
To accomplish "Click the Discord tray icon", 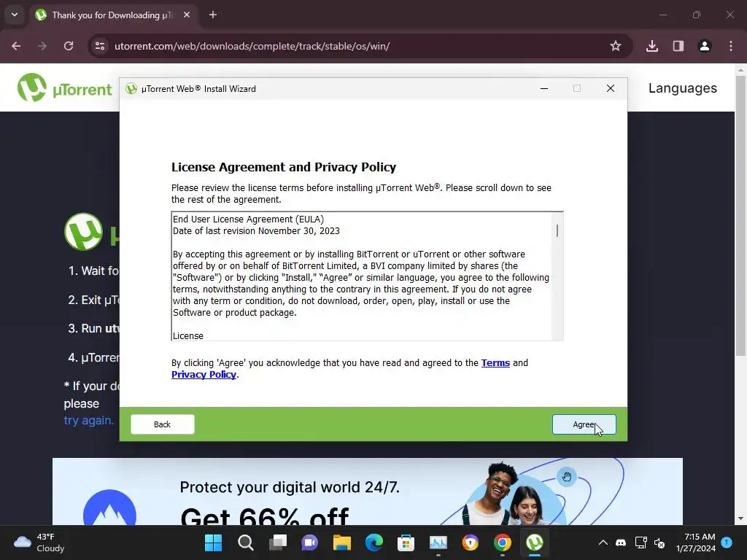I will click(x=621, y=542).
